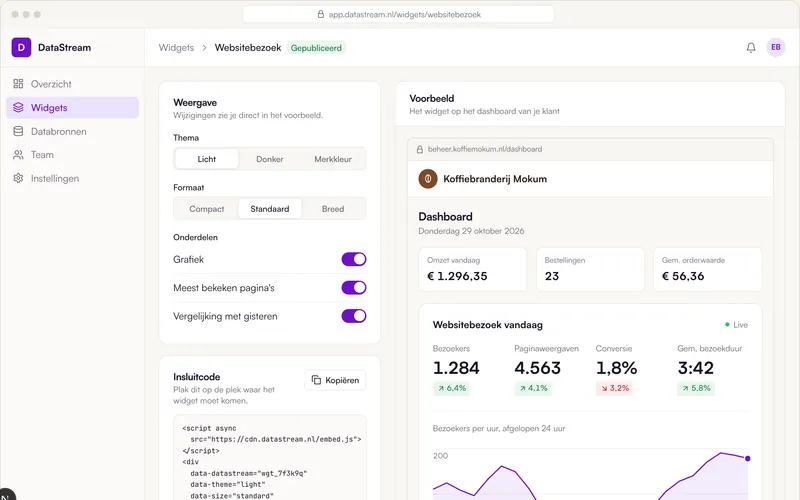This screenshot has width=800, height=500.
Task: Turn off Vergelijking met gisteren switch
Action: pyautogui.click(x=354, y=316)
